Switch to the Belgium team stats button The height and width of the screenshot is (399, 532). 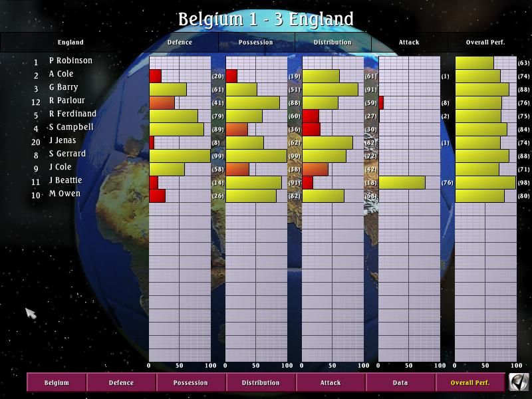[57, 382]
